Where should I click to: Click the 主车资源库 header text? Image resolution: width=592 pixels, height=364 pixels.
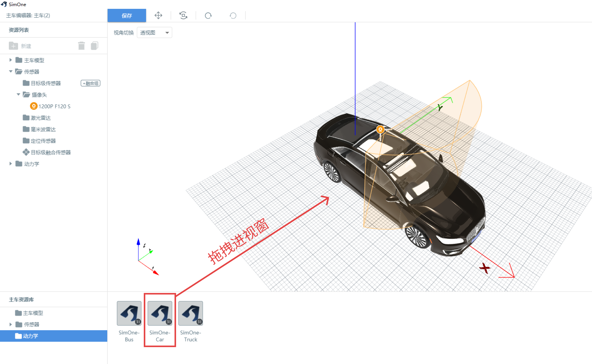[21, 300]
